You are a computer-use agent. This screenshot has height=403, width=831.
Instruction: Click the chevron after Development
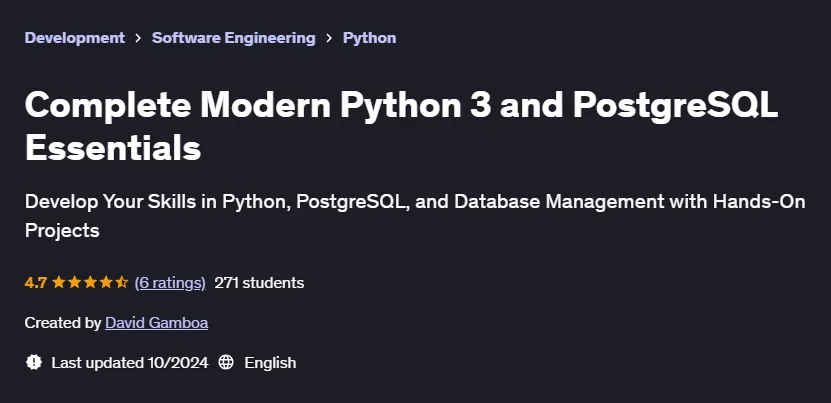coord(138,38)
